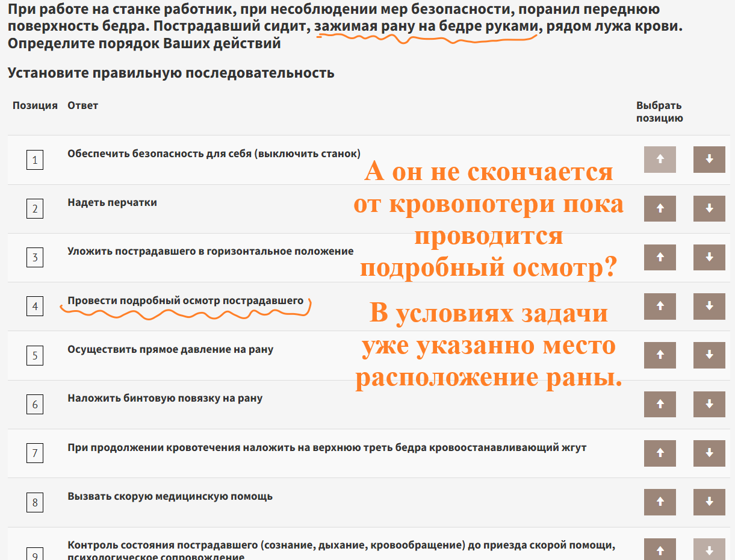Move 'Уложить пострадавшего' row down
The image size is (735, 560).
(x=709, y=257)
